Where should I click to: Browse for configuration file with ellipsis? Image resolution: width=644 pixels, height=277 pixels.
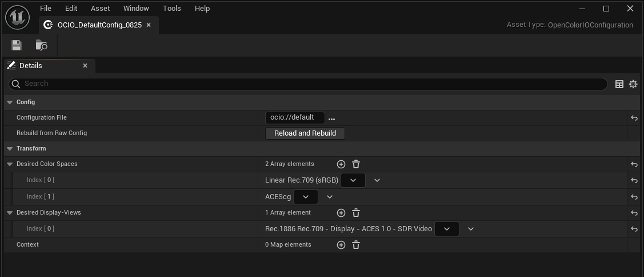click(x=331, y=119)
